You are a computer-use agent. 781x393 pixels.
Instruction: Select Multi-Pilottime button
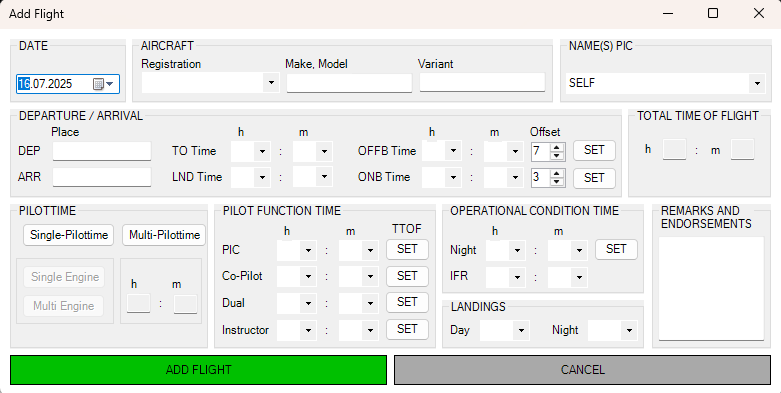point(164,235)
